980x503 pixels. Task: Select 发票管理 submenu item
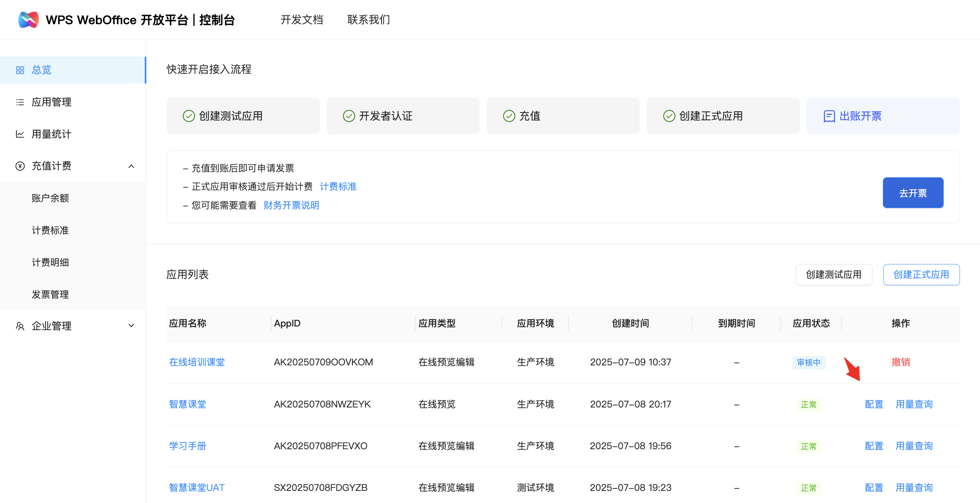(x=50, y=294)
